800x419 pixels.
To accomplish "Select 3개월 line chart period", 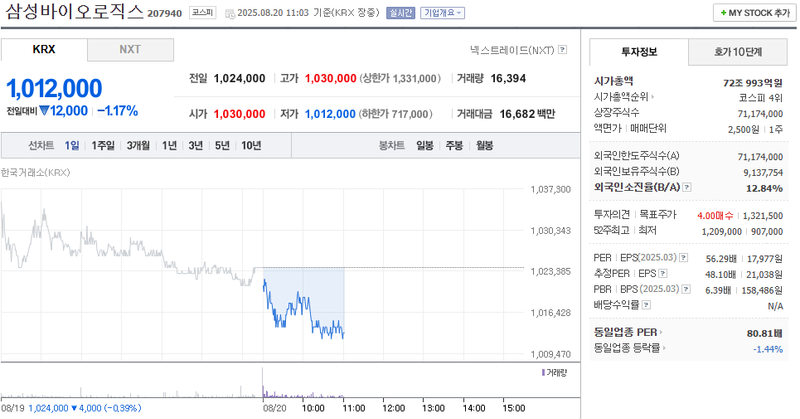I will pyautogui.click(x=138, y=145).
